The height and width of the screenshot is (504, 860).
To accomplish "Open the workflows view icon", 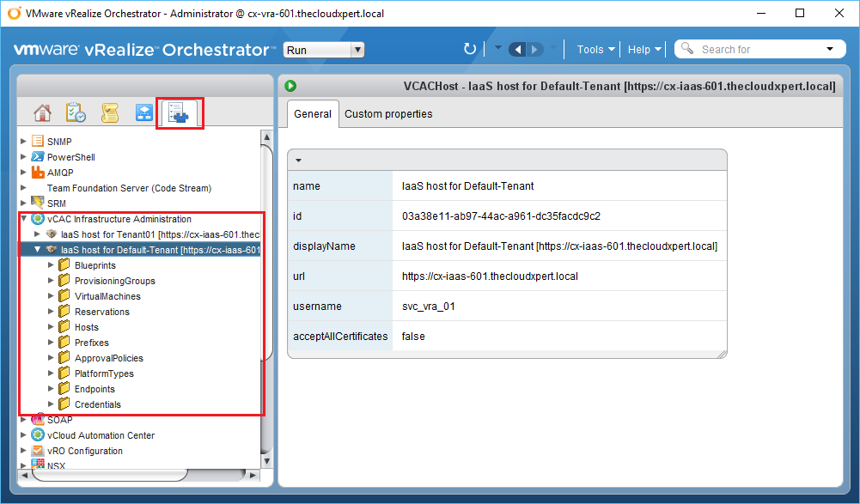I will tap(144, 113).
